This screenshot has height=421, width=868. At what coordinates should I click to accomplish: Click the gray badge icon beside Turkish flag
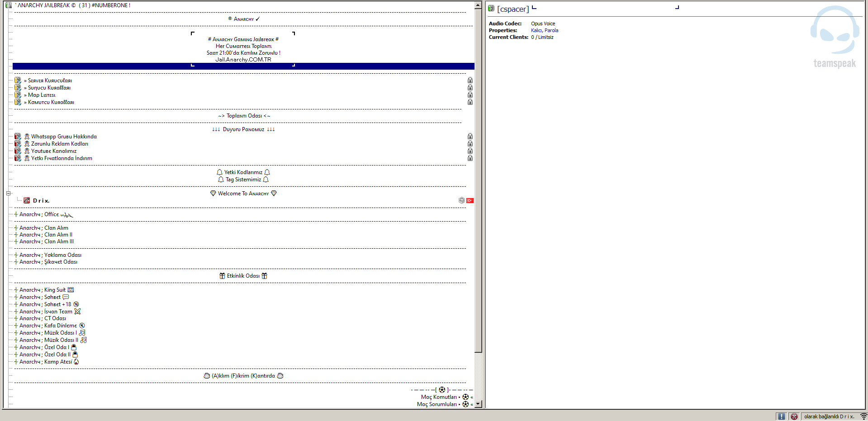coord(461,200)
